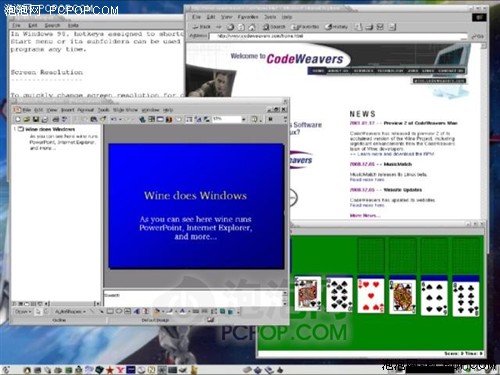Screen dimensions: 500x375
Task: Select the Oval drawing tool in PowerPoint
Action: (x=119, y=311)
